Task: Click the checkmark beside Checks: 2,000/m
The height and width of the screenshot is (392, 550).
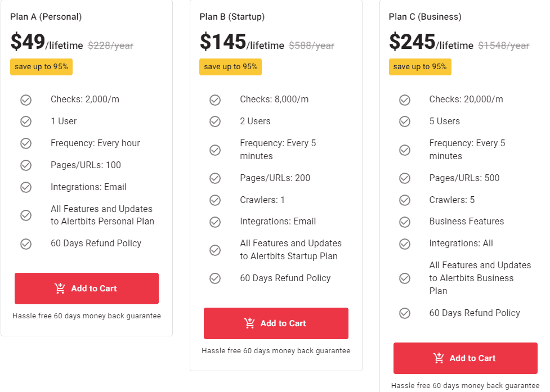Action: point(26,100)
